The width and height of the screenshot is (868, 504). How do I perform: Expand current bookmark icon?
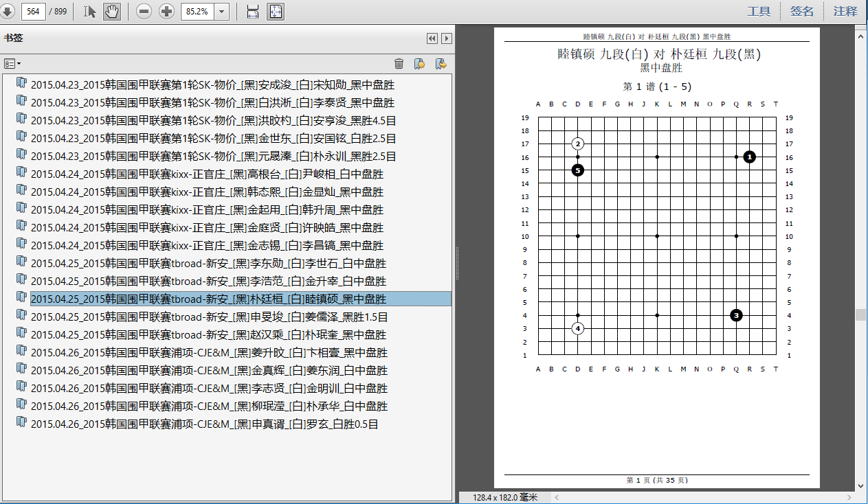tap(441, 64)
